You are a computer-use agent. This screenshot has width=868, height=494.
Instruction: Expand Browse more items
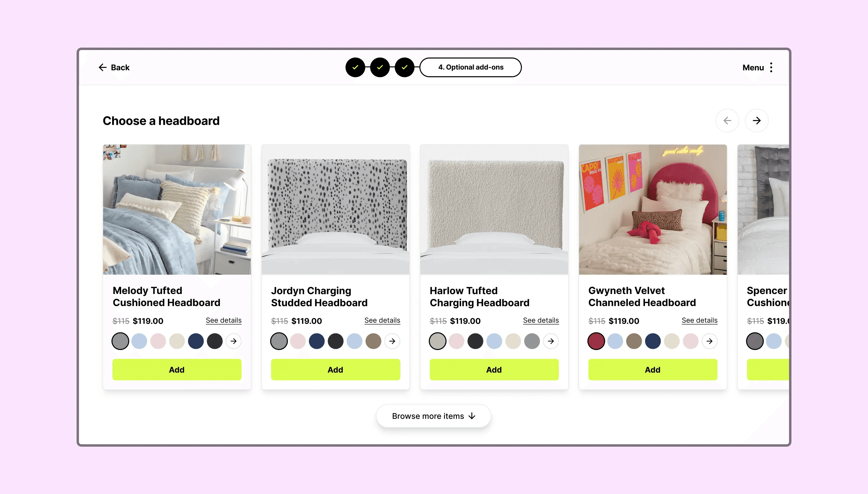pyautogui.click(x=433, y=416)
